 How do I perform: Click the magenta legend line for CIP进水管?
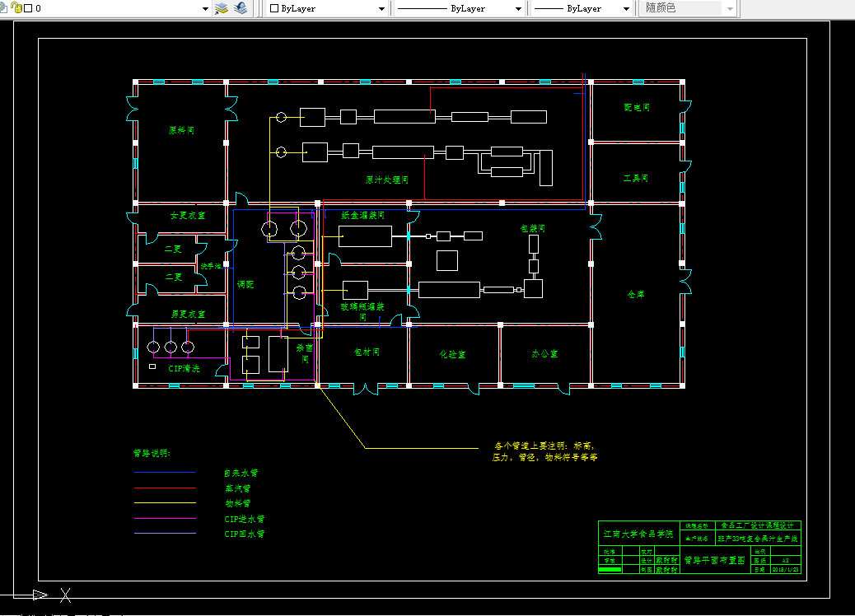point(165,518)
